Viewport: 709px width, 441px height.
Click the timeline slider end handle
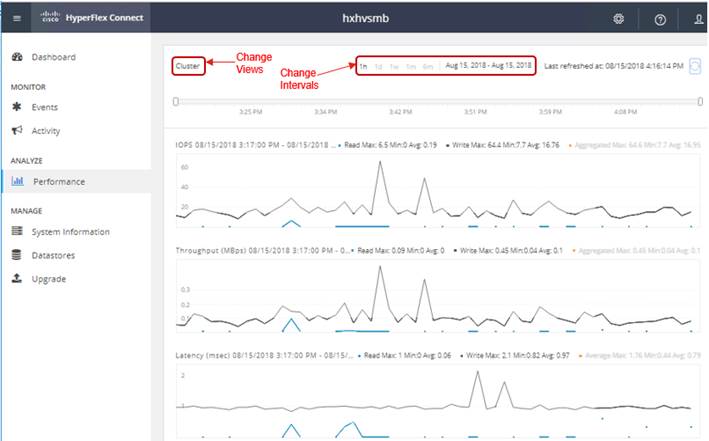(x=700, y=101)
